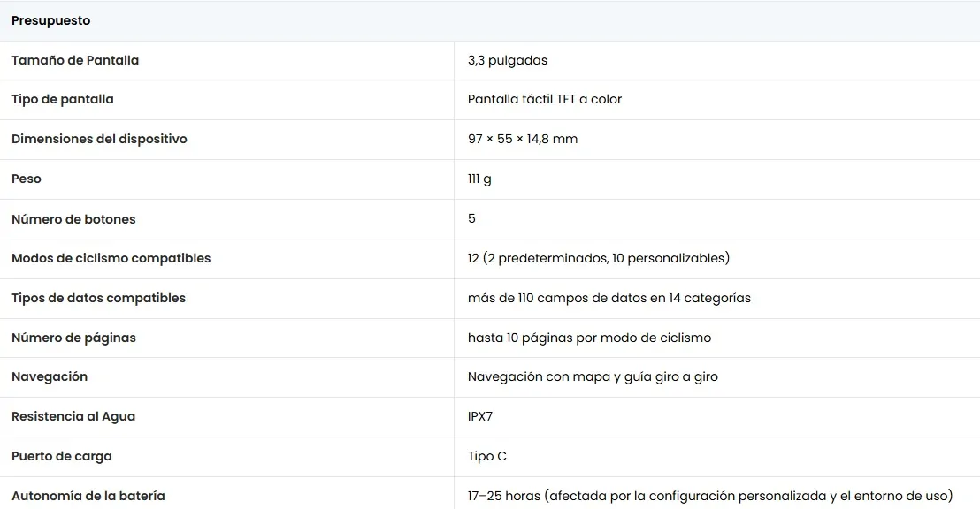Select the Tamaño de Pantalla label
980x509 pixels.
[x=75, y=61]
